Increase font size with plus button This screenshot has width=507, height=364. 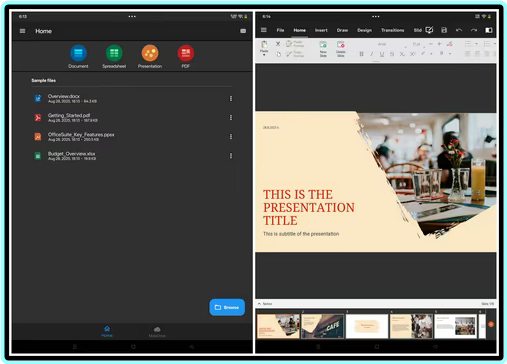tap(439, 44)
